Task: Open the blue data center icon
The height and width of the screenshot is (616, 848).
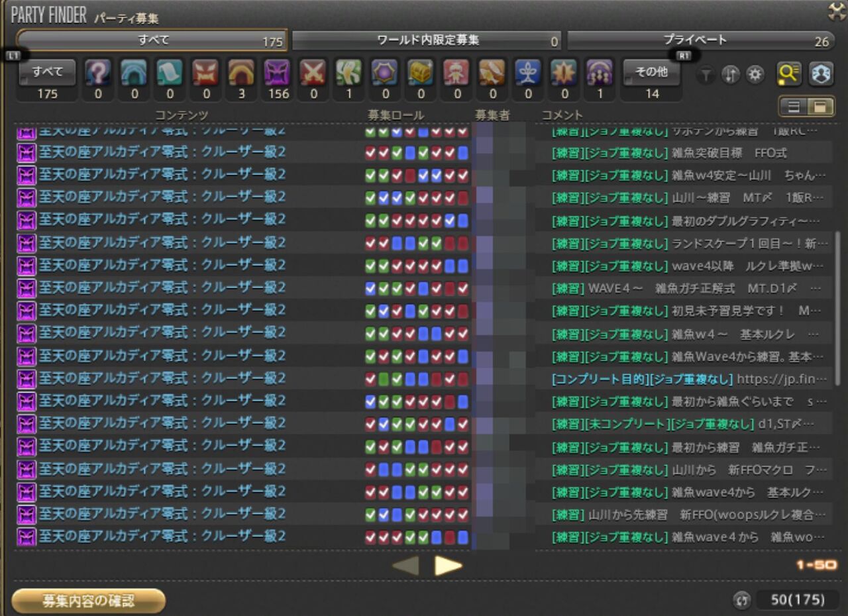Action: point(821,74)
